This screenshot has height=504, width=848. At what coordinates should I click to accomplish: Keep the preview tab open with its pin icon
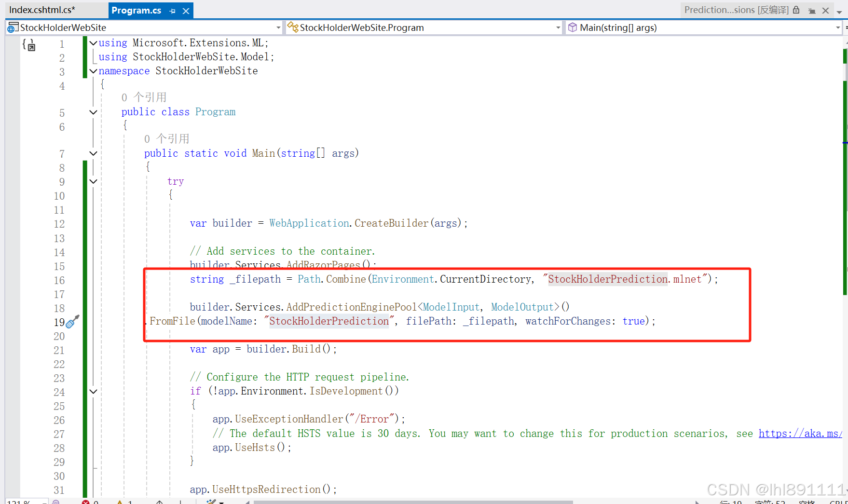(812, 11)
